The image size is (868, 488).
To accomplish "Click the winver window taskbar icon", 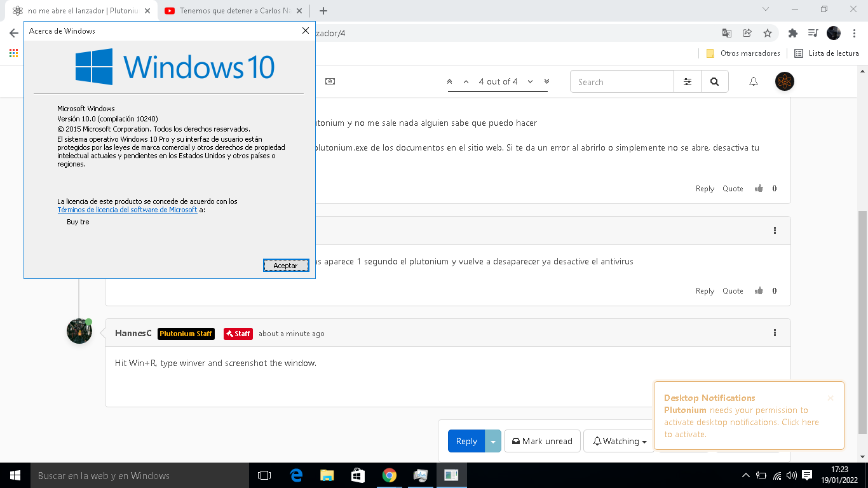I will [x=452, y=475].
